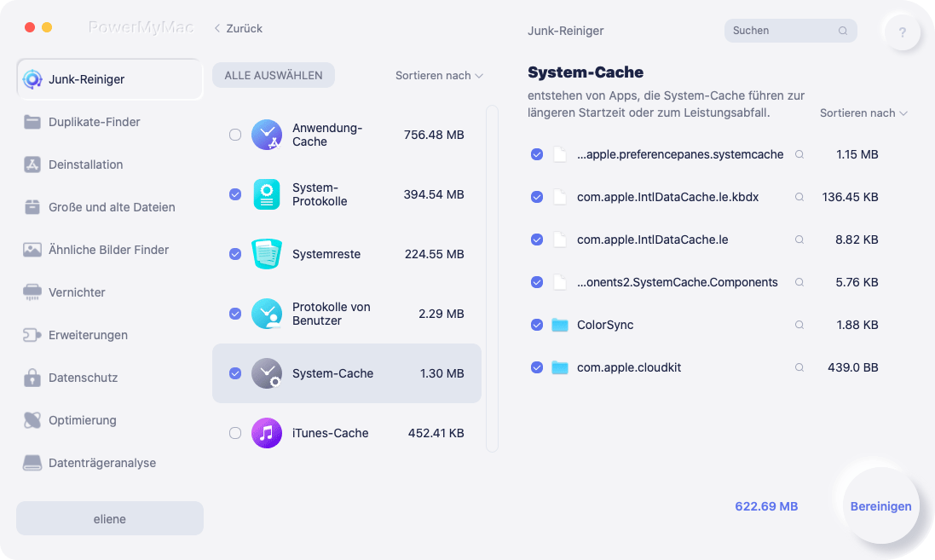Click the Große und alte Dateien icon

point(32,207)
